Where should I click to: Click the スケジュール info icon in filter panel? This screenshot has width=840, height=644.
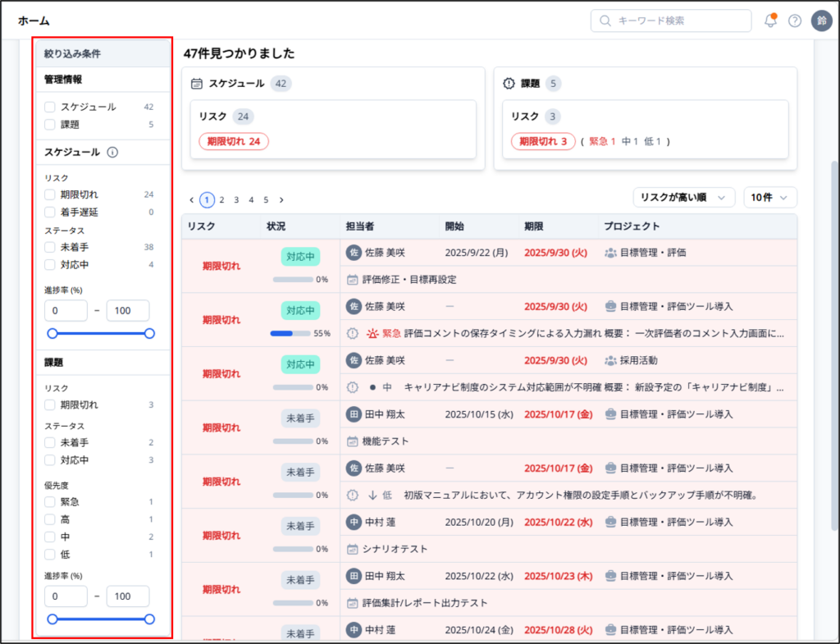112,152
